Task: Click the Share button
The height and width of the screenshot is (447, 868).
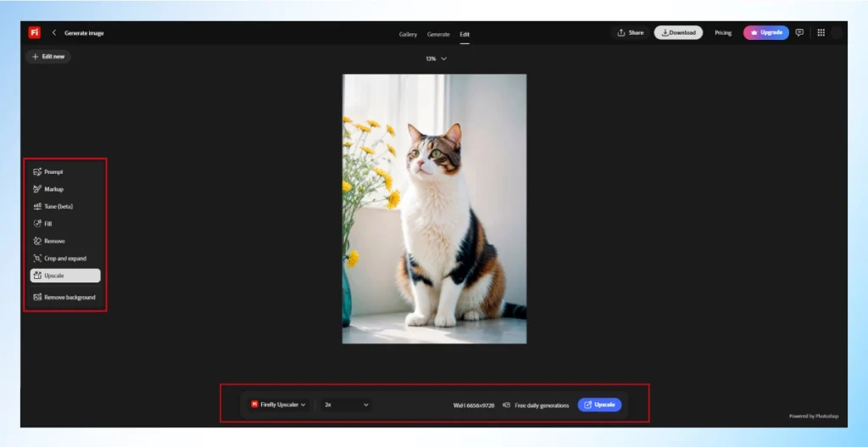Action: (x=631, y=33)
